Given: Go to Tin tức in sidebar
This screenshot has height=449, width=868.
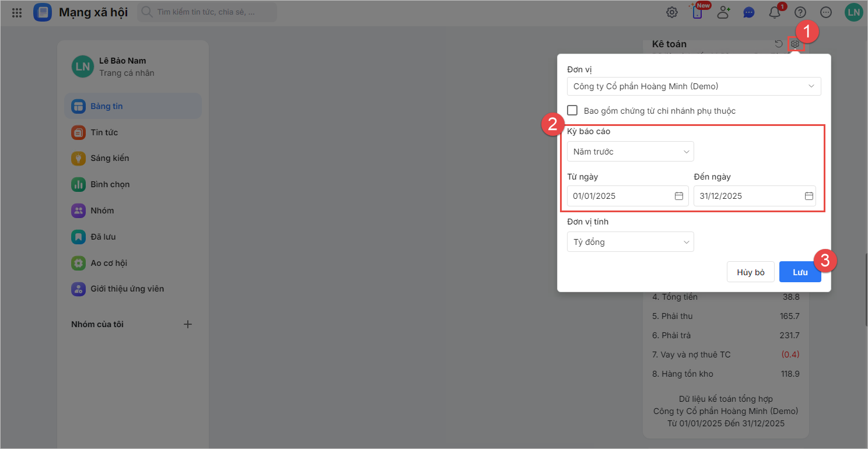Looking at the screenshot, I should click(104, 132).
